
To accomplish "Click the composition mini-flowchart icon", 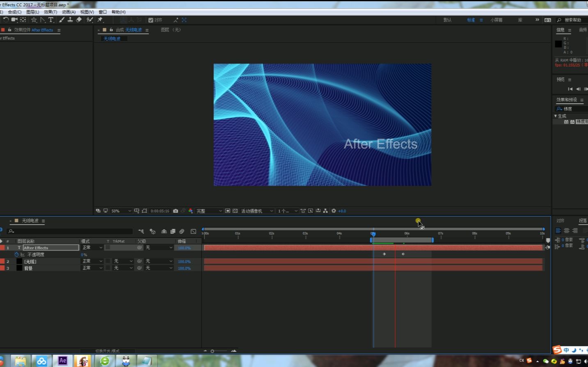I will [141, 231].
